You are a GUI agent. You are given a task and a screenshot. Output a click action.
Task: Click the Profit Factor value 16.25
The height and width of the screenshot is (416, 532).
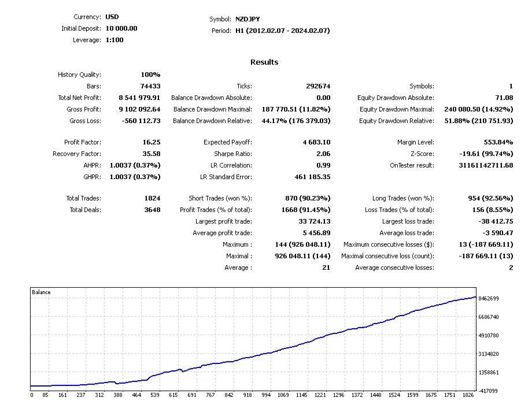pos(152,142)
